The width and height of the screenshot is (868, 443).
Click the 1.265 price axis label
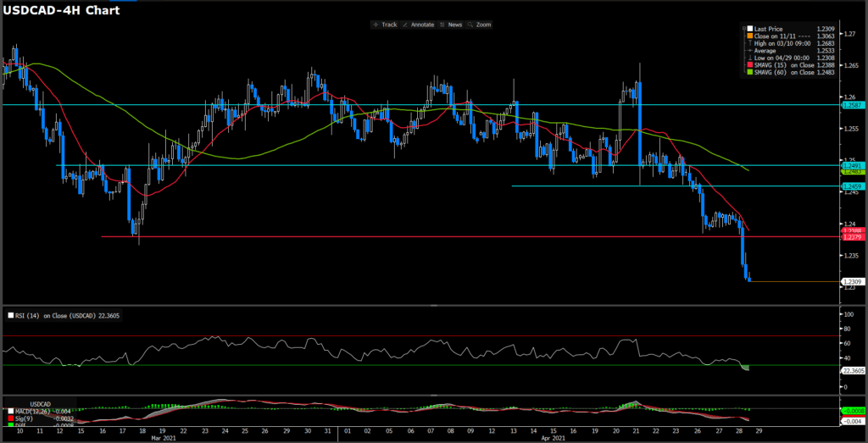point(853,65)
